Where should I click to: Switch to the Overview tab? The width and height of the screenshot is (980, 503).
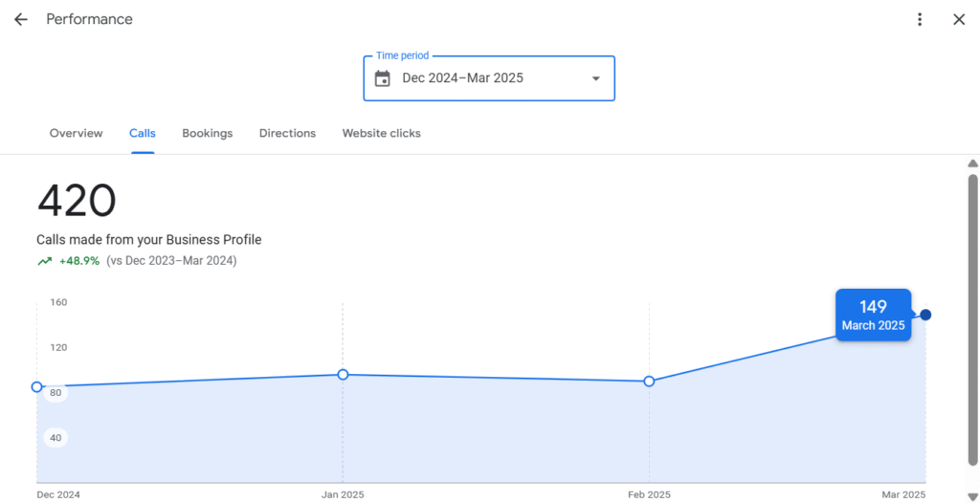[77, 133]
